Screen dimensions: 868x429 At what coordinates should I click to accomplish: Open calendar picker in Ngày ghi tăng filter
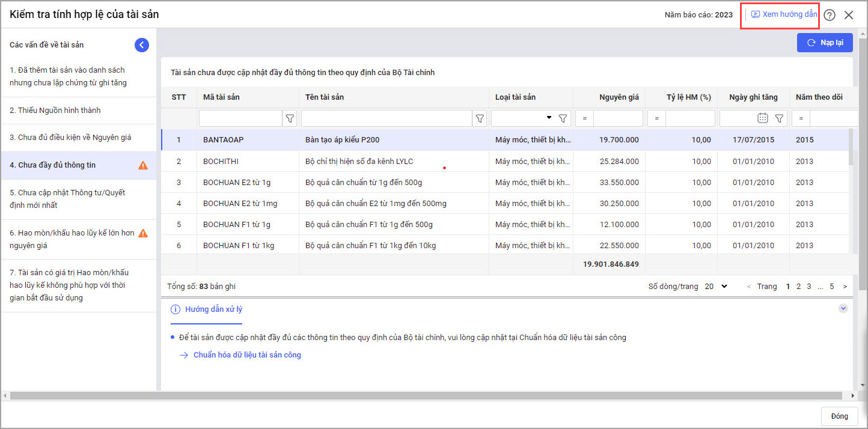[x=762, y=118]
